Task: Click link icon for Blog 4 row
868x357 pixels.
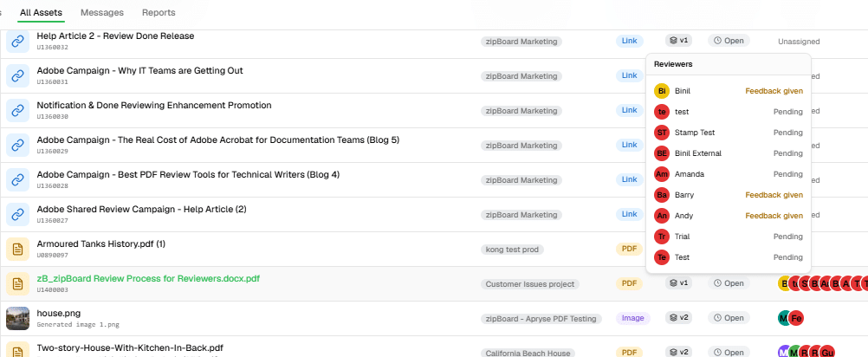Action: coord(17,180)
